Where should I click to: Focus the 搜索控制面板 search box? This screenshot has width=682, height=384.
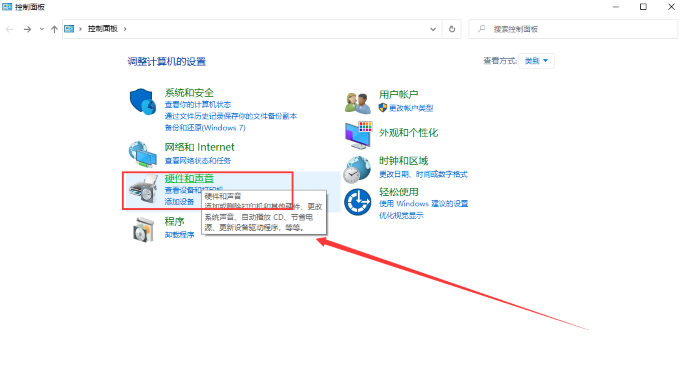coord(573,29)
